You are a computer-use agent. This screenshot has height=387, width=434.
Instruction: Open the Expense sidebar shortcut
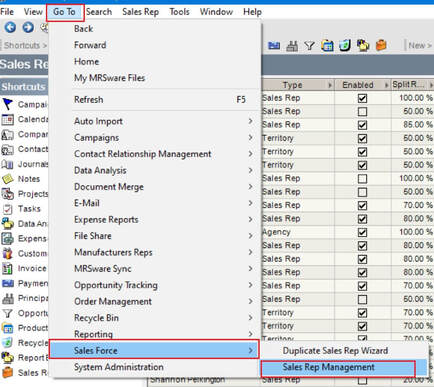[25, 239]
